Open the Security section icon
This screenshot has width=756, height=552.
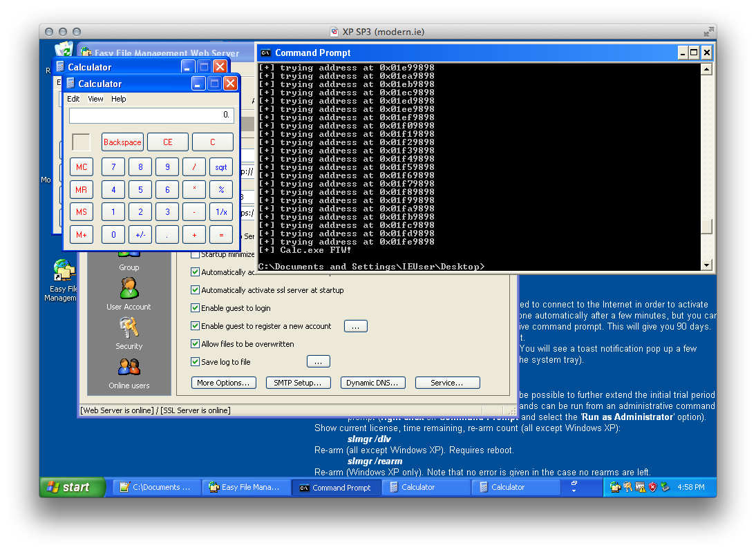tap(129, 328)
